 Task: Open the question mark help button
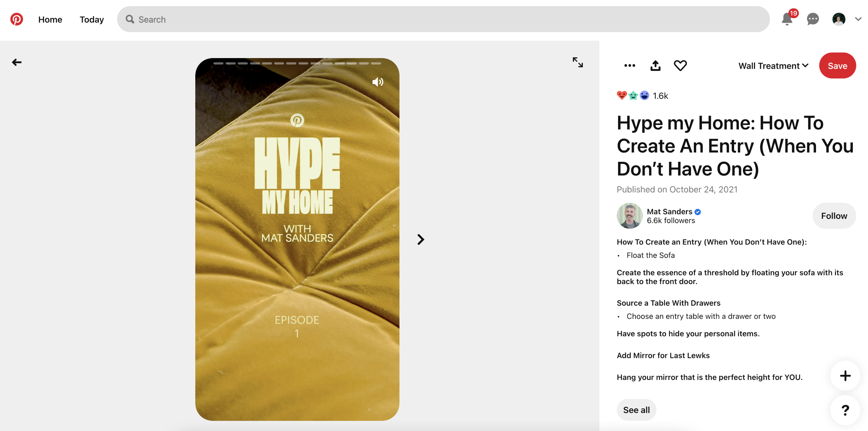(845, 410)
